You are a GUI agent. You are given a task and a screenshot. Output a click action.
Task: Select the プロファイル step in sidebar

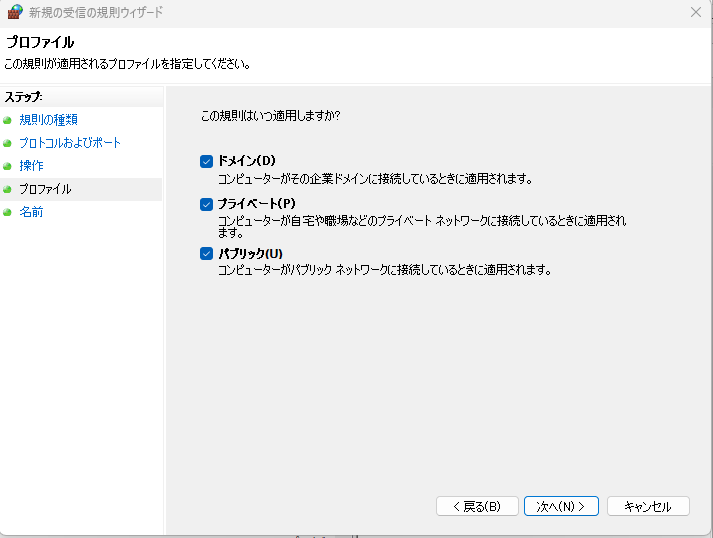pos(45,189)
